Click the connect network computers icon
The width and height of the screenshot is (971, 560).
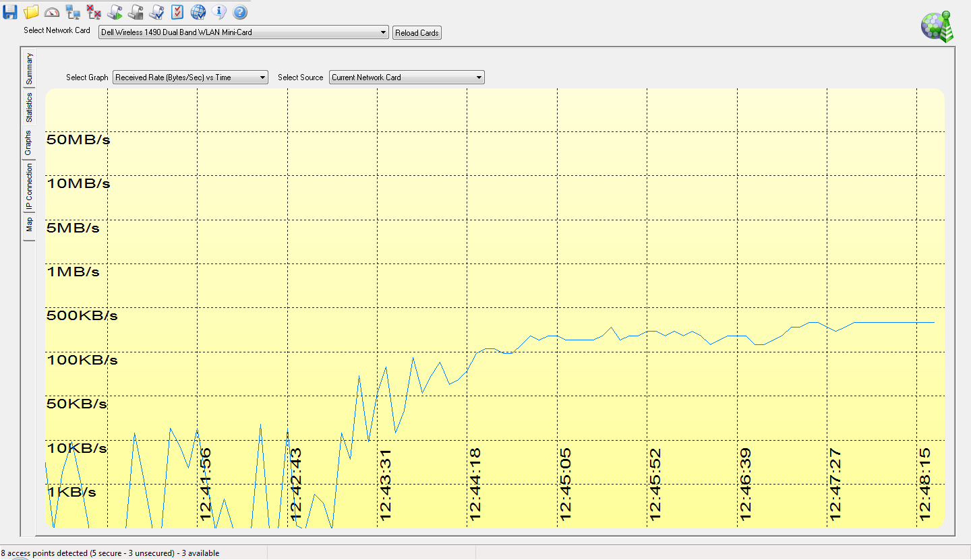click(x=73, y=11)
